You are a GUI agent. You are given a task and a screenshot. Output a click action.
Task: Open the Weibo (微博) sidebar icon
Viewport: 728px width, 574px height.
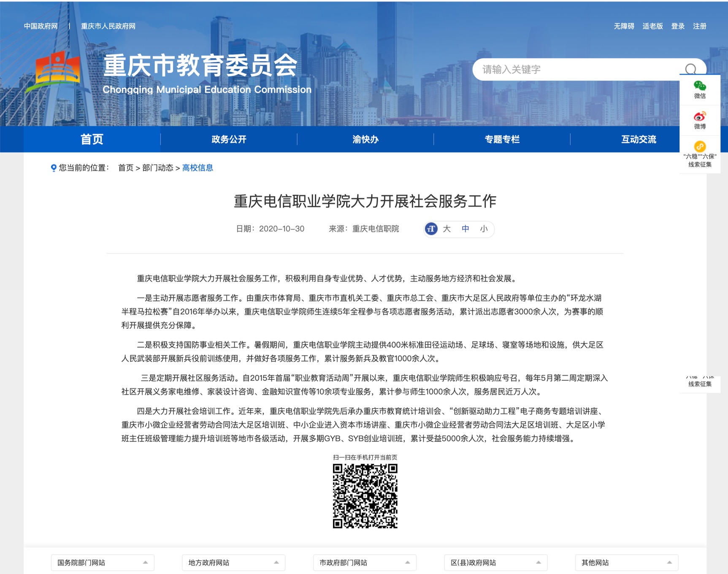click(700, 117)
